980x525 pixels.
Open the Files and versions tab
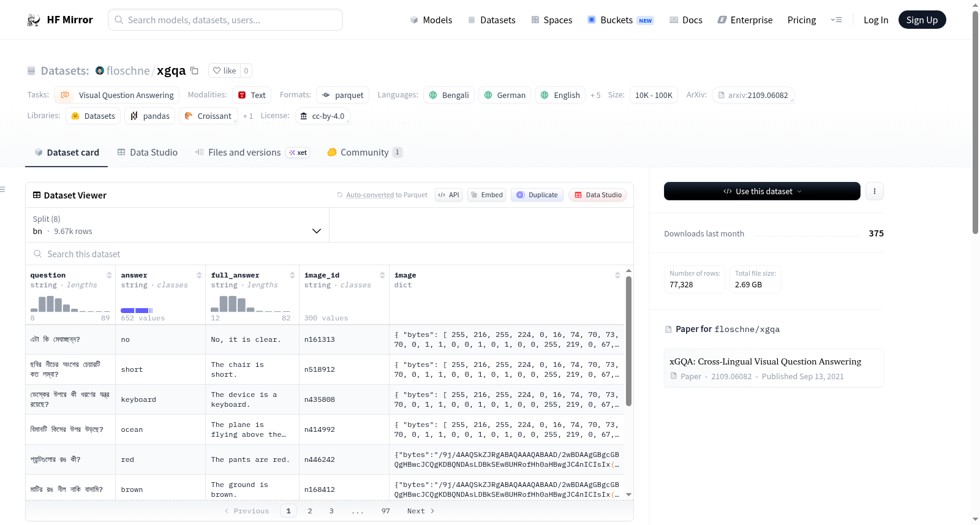[x=252, y=153]
